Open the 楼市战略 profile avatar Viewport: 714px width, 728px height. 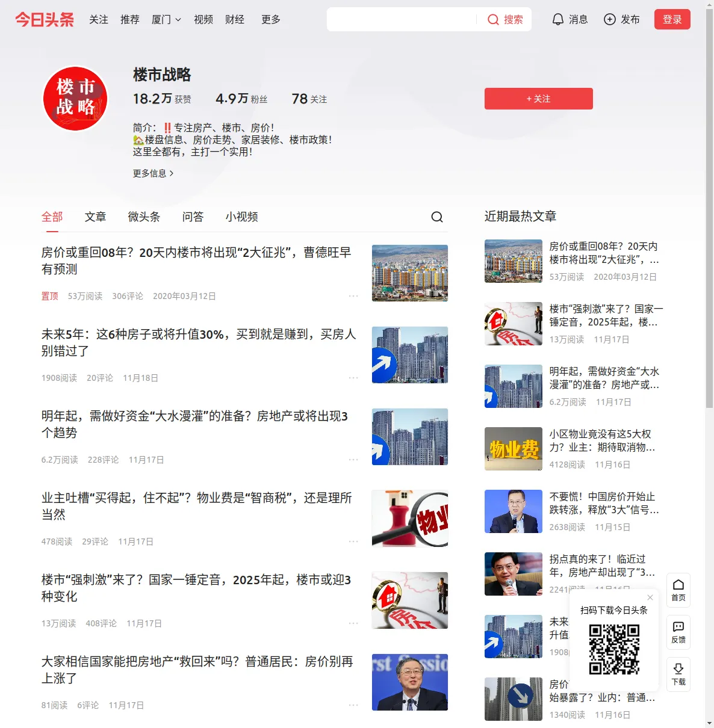pyautogui.click(x=75, y=99)
